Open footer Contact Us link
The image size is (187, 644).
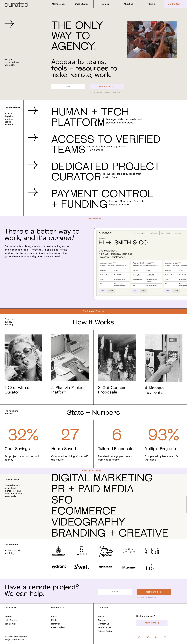click(x=103, y=624)
